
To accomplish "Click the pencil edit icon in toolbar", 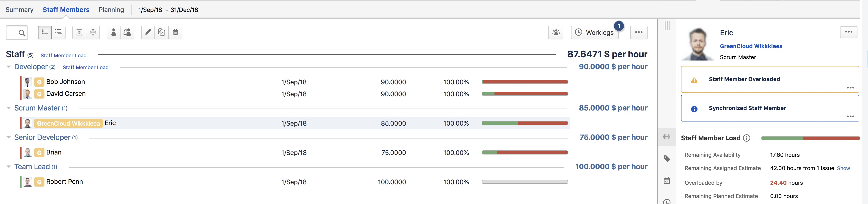I will 148,32.
